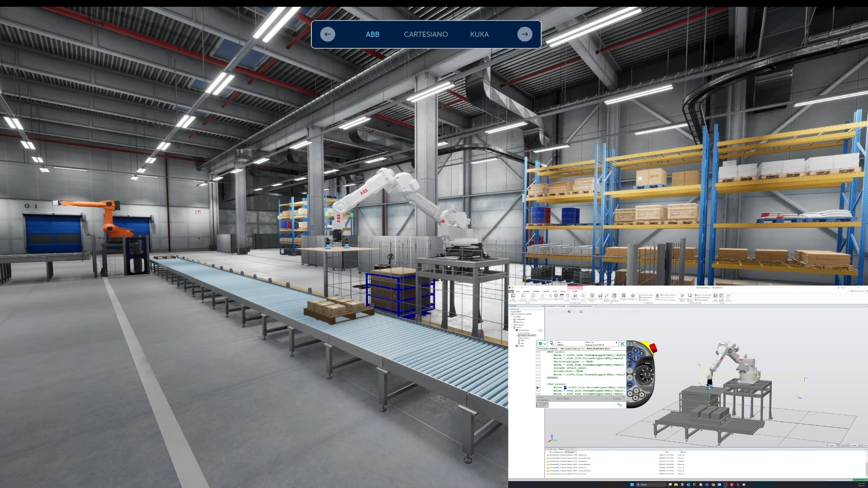The image size is (868, 488).
Task: Close the FlexPendant Production Window with the X
Action: pyautogui.click(x=622, y=344)
